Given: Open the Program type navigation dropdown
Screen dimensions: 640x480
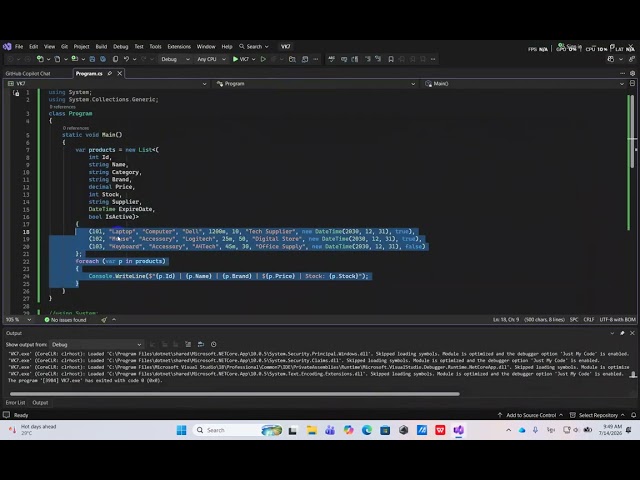Looking at the screenshot, I should pos(315,84).
